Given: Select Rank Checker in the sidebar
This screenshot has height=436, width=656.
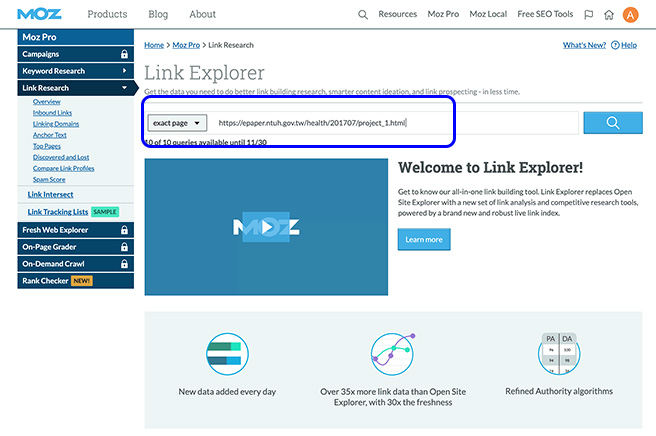Looking at the screenshot, I should pos(76,281).
